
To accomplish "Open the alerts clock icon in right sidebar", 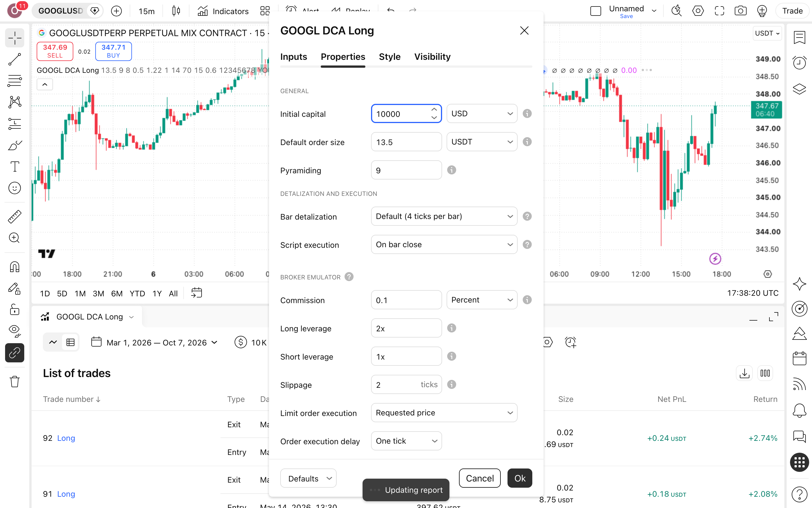I will coord(799,63).
